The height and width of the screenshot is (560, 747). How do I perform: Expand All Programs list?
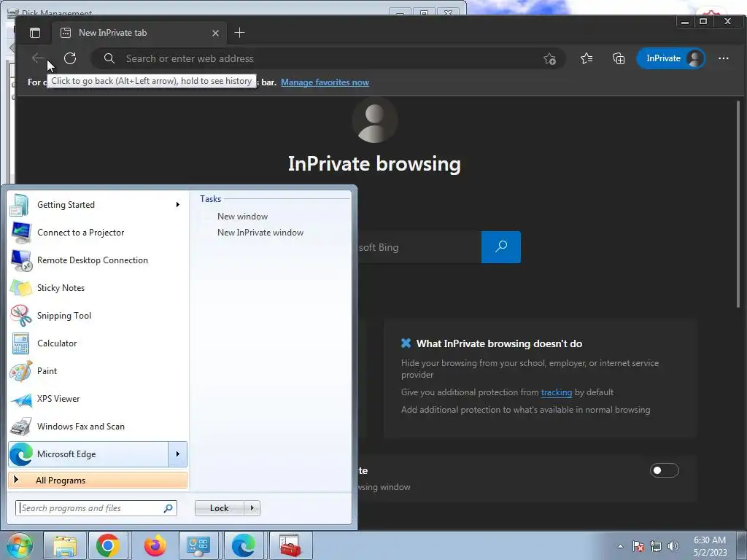[98, 481]
